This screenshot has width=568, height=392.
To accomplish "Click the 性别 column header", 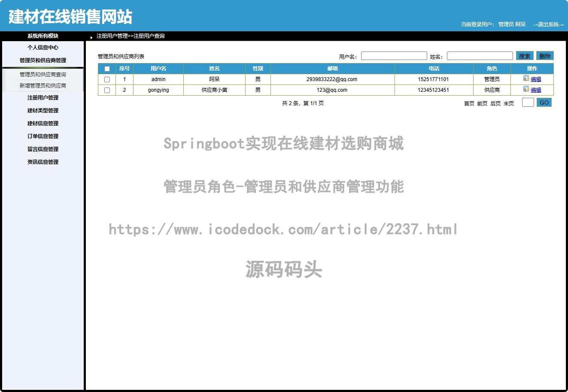I will (x=258, y=69).
